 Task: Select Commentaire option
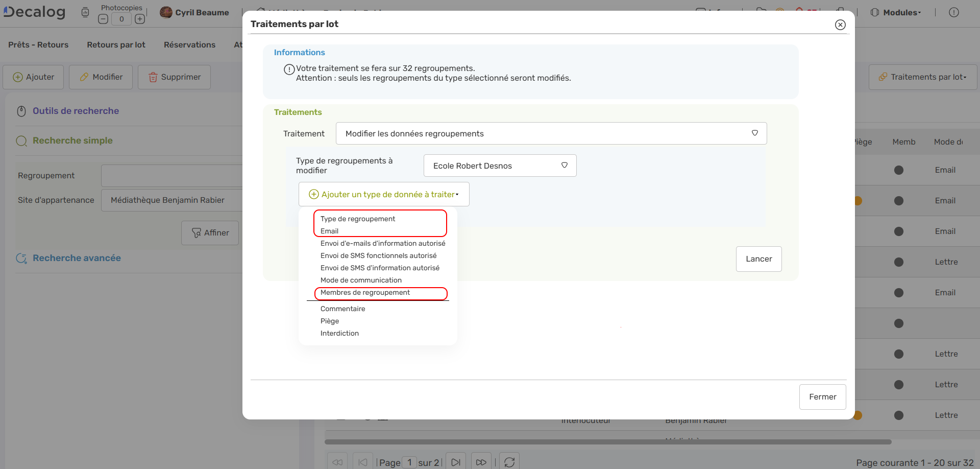[x=342, y=309]
